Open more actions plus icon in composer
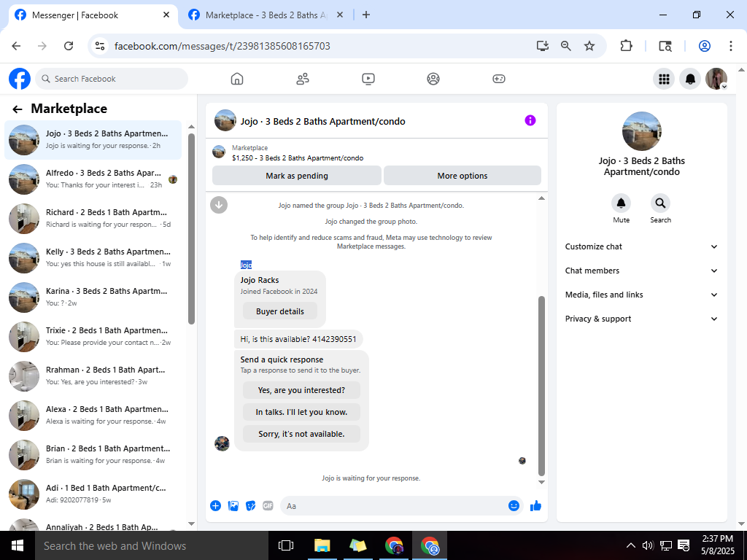Viewport: 747px width, 560px height. (x=215, y=506)
